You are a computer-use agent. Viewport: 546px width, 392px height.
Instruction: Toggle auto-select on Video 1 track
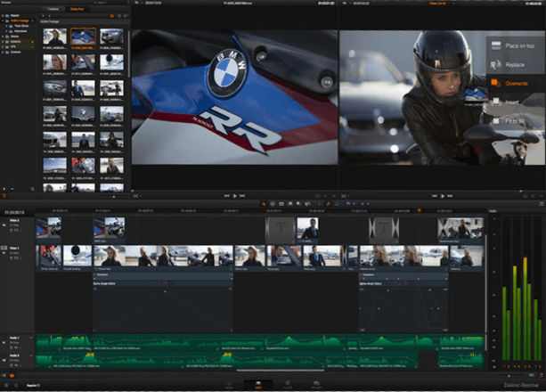click(x=16, y=257)
